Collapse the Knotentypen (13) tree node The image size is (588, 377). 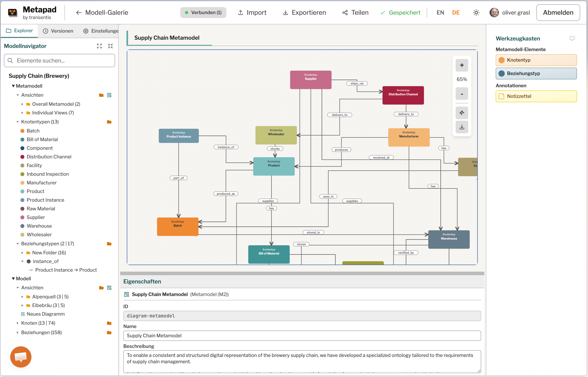tap(18, 122)
